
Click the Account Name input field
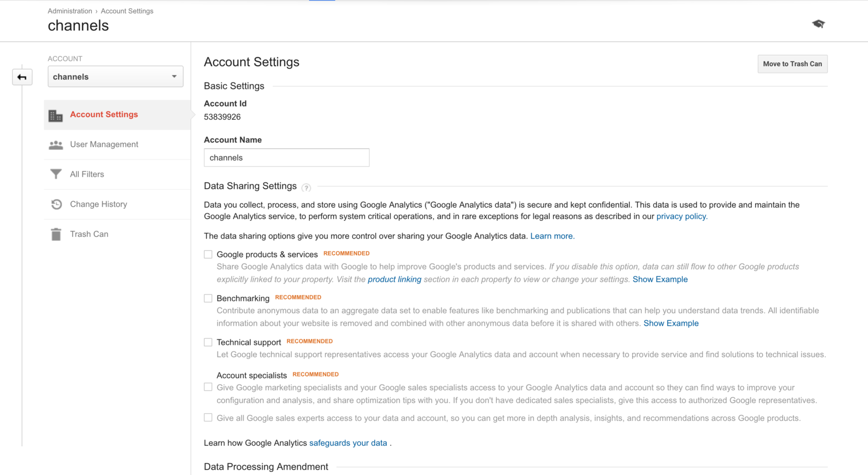click(x=286, y=158)
